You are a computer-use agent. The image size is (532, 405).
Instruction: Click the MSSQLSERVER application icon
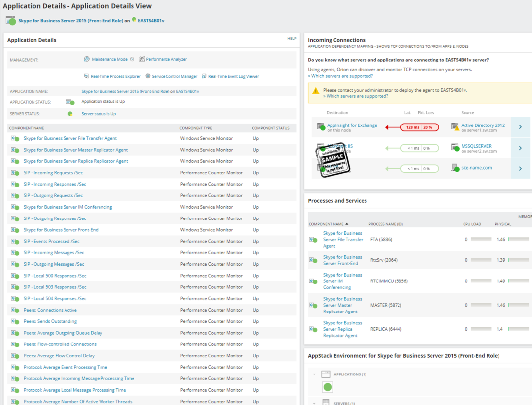pos(455,148)
